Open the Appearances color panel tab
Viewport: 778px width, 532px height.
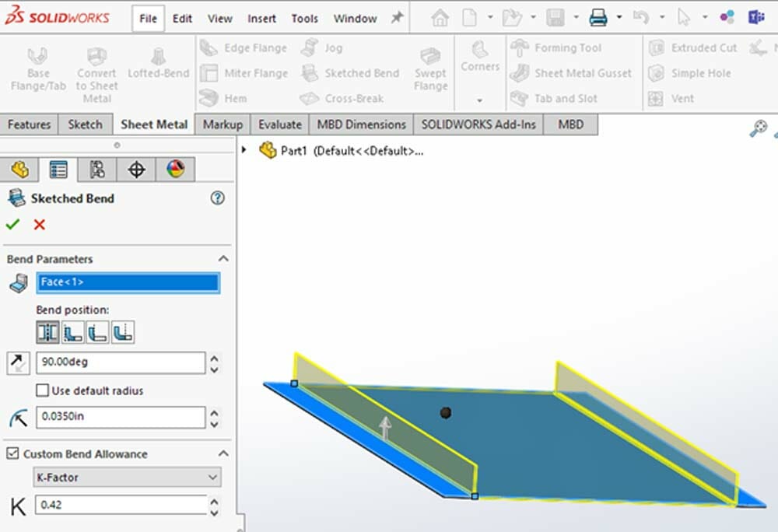tap(174, 169)
